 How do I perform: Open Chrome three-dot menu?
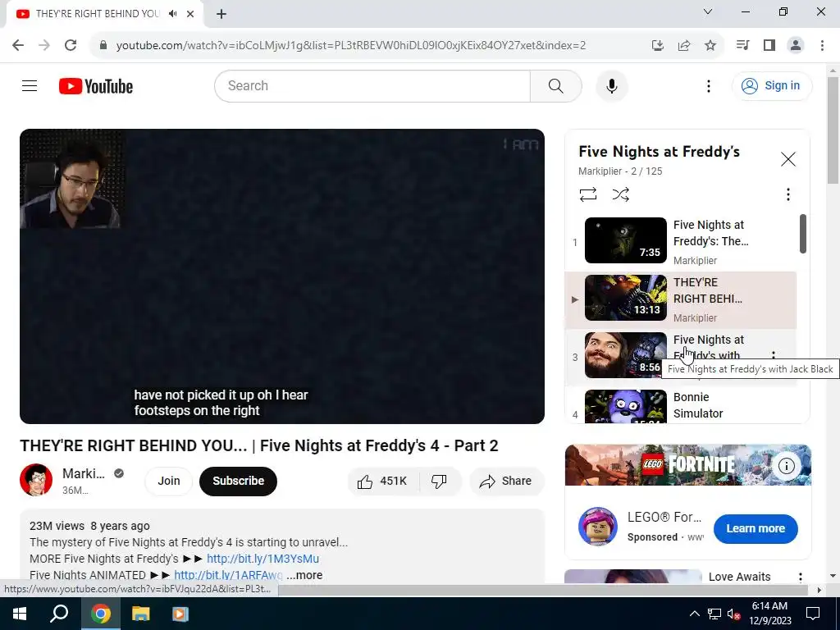point(822,45)
